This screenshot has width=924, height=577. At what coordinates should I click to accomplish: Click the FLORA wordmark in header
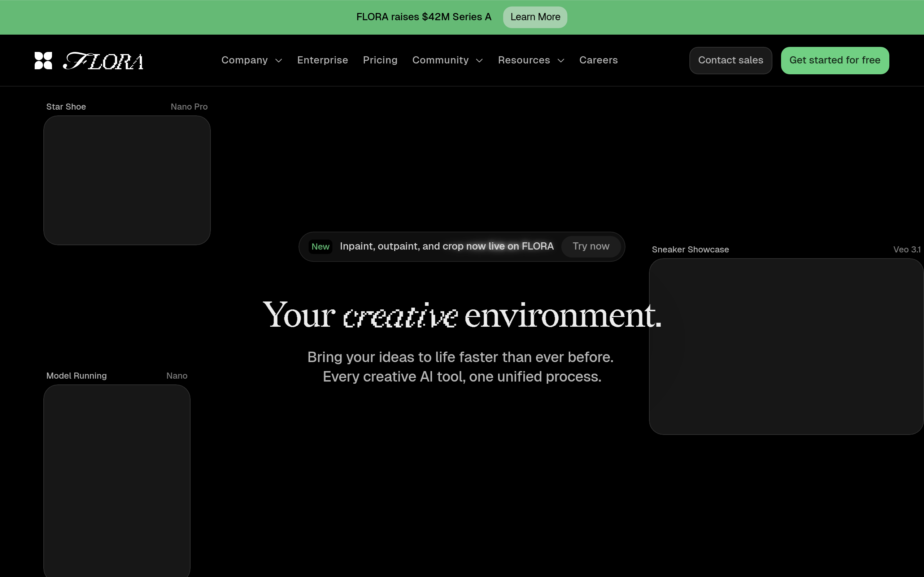[103, 61]
